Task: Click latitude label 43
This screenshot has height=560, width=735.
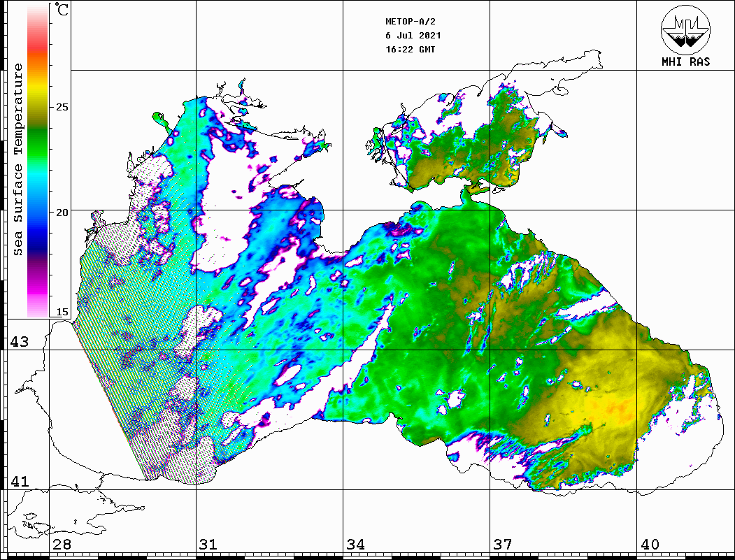Action: (20, 342)
